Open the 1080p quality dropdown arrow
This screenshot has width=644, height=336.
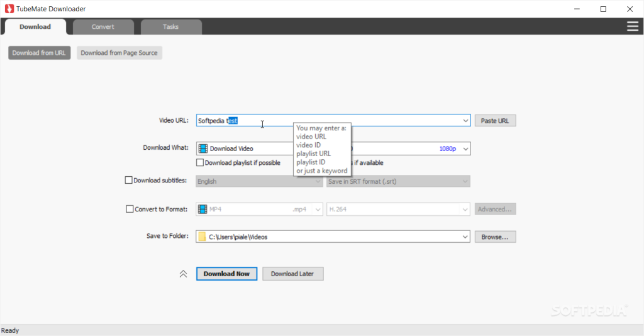465,148
